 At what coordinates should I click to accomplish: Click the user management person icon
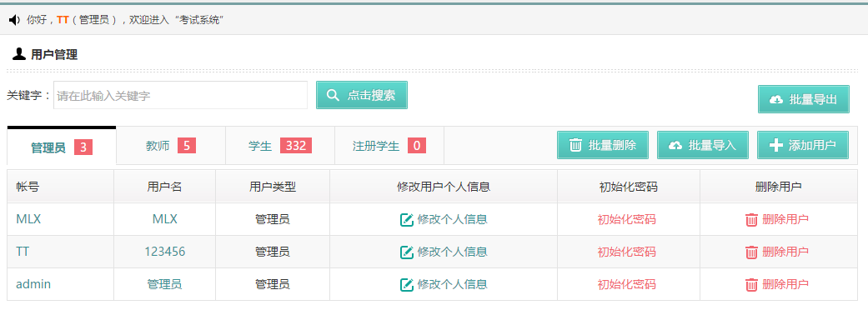(19, 54)
